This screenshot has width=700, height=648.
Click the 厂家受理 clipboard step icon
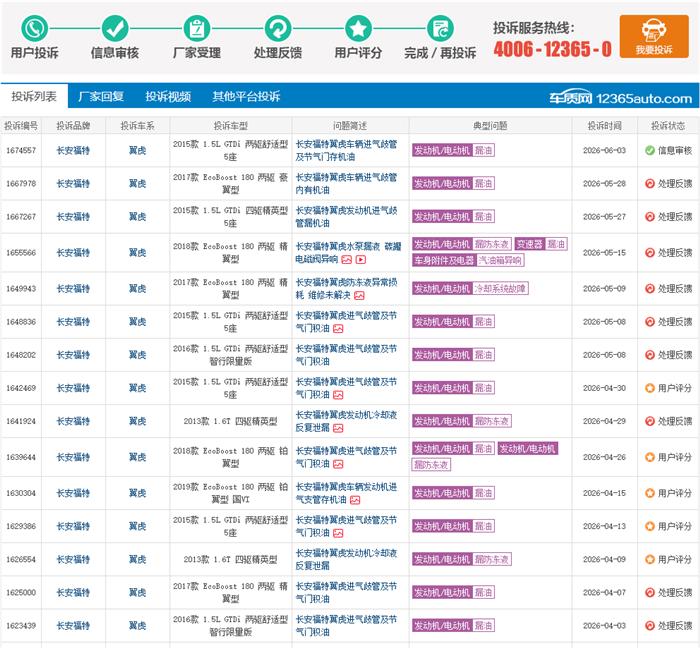(197, 29)
